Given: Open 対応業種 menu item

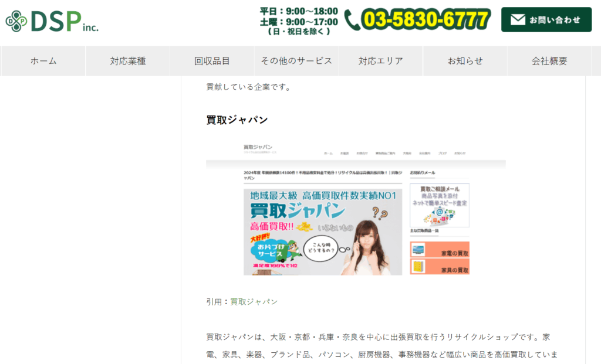Looking at the screenshot, I should click(127, 61).
